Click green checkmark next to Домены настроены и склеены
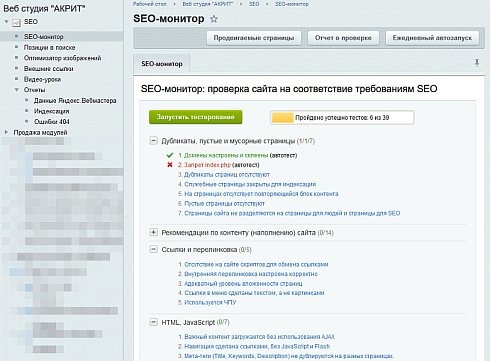 [x=170, y=155]
